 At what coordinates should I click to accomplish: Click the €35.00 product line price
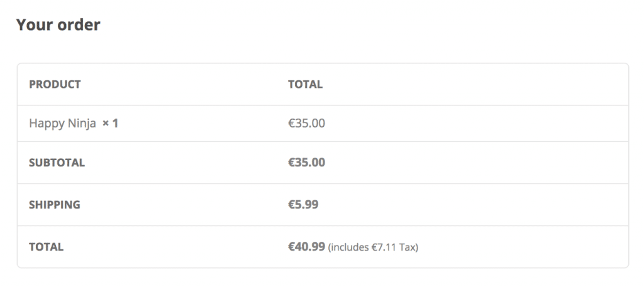[x=306, y=123]
